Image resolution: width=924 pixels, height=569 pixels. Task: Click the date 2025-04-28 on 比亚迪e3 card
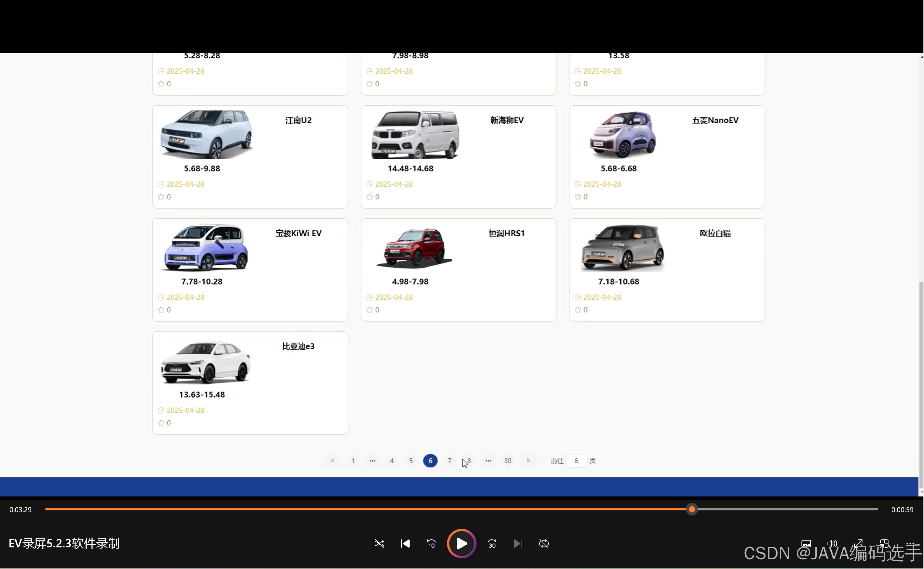click(186, 410)
